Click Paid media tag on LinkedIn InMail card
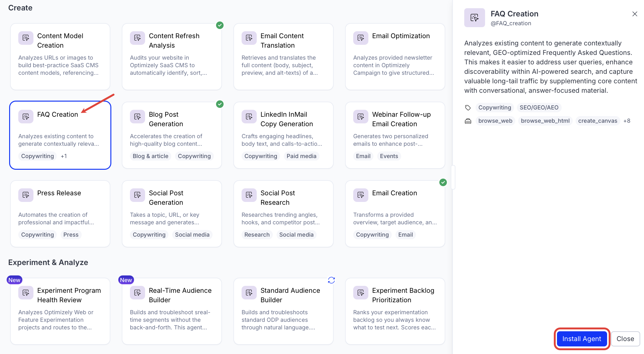644x354 pixels. point(302,156)
